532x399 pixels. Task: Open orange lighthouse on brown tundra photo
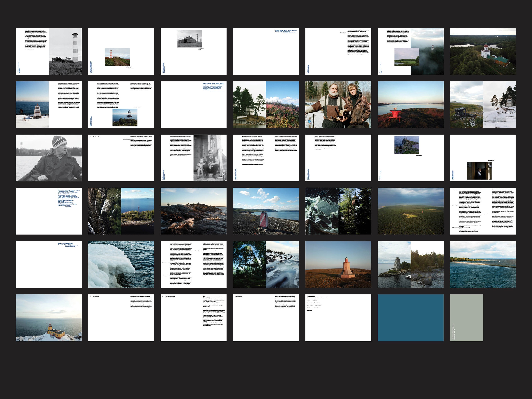338,265
